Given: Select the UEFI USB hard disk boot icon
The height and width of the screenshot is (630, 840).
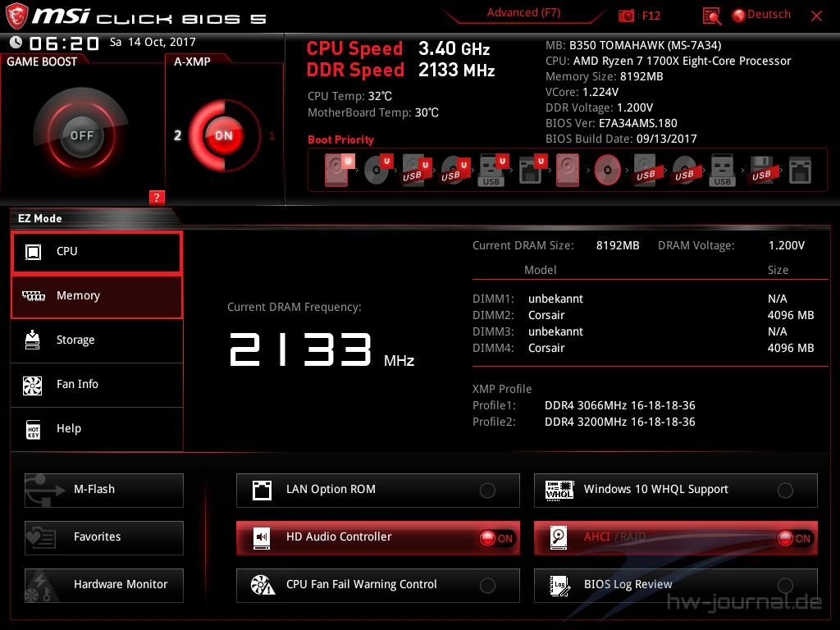Looking at the screenshot, I should click(x=415, y=171).
